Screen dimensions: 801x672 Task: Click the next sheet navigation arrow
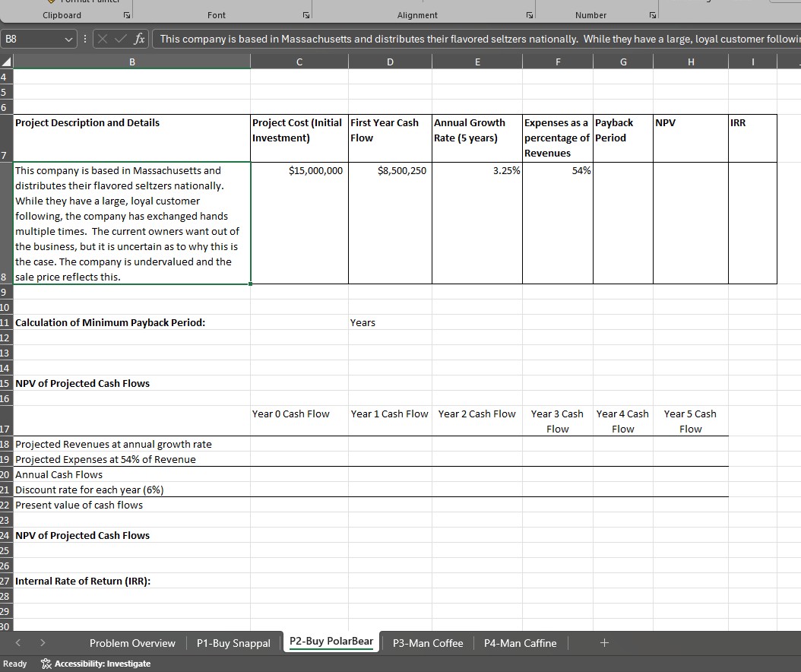(x=43, y=642)
